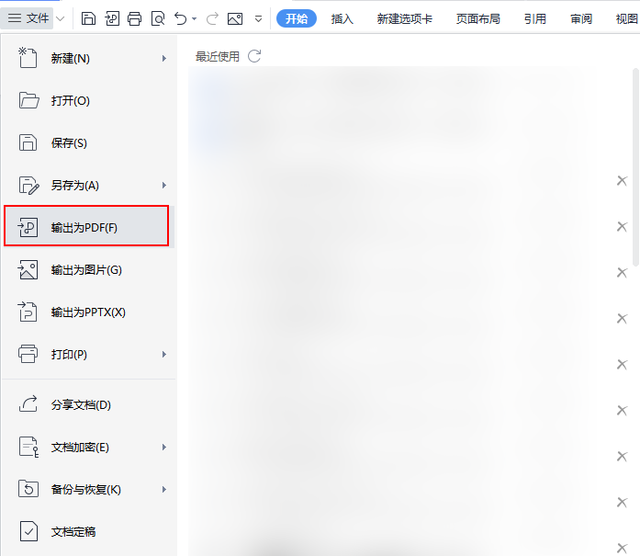Switch to the 审阅 tab

pyautogui.click(x=581, y=19)
